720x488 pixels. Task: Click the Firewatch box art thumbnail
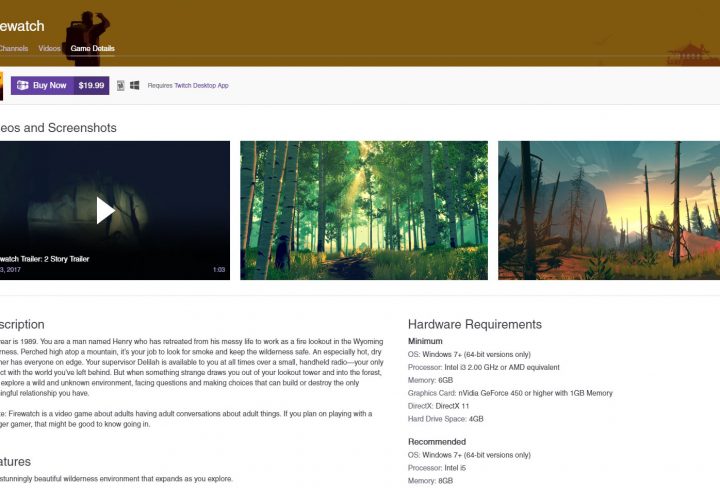[2, 86]
